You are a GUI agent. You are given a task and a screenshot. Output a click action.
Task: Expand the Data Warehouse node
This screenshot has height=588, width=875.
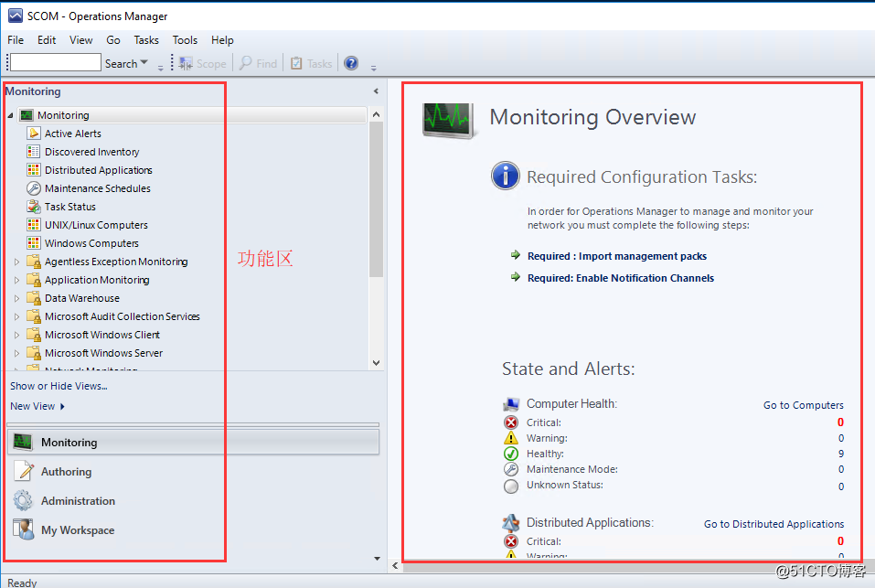click(16, 298)
